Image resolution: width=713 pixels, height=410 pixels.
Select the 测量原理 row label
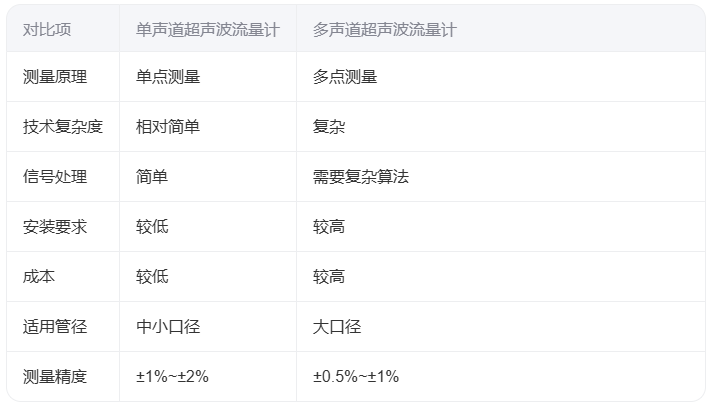55,77
